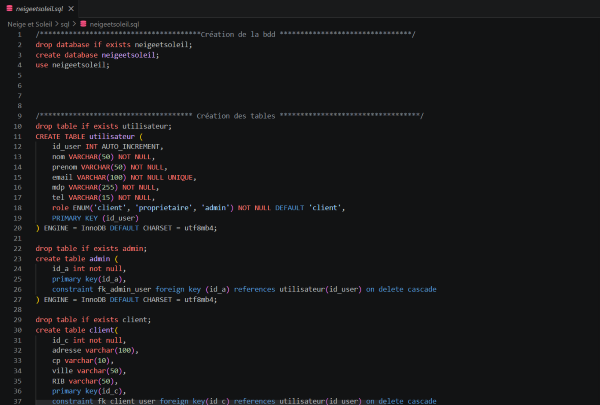Click the 'role ENUM(...)' definition line
Image resolution: width=600 pixels, height=405 pixels.
199,208
